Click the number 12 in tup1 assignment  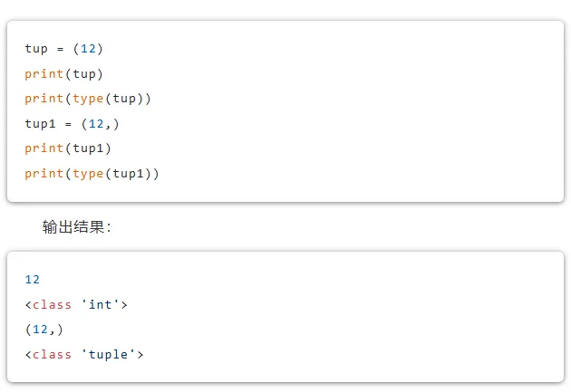[x=96, y=124]
